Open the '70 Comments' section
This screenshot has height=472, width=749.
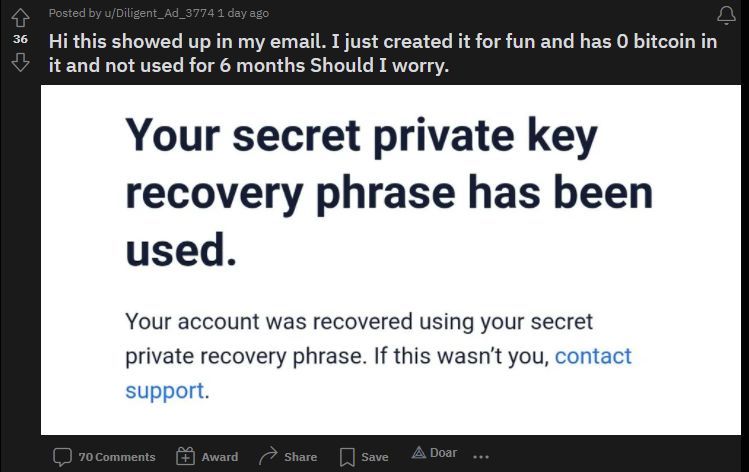tap(117, 457)
